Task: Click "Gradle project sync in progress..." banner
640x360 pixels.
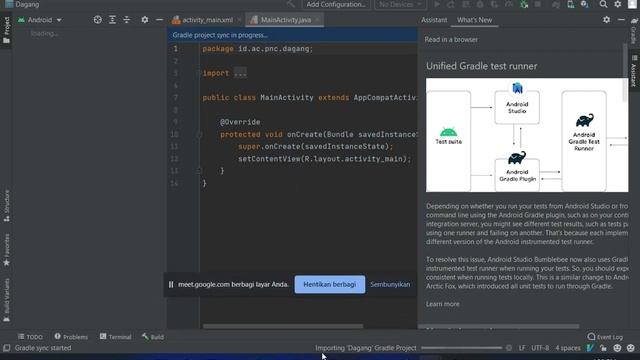Action: [x=292, y=35]
